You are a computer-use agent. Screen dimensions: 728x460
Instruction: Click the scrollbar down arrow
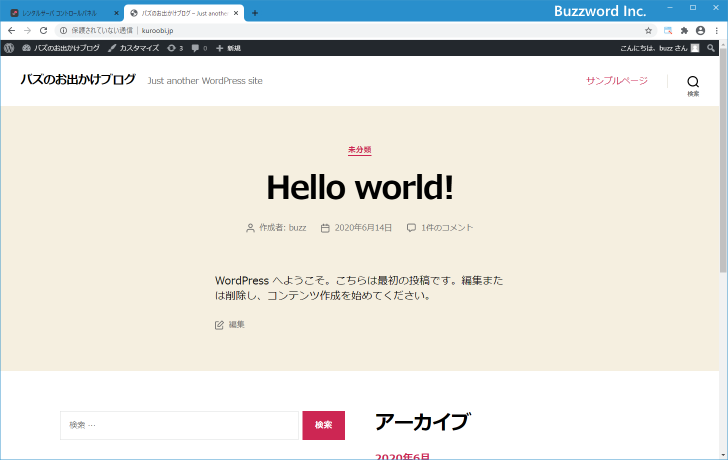(723, 455)
